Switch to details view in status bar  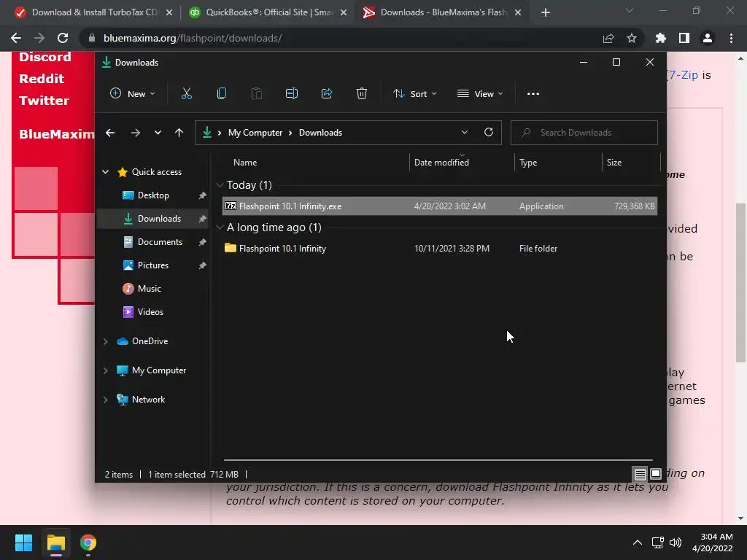coord(640,474)
